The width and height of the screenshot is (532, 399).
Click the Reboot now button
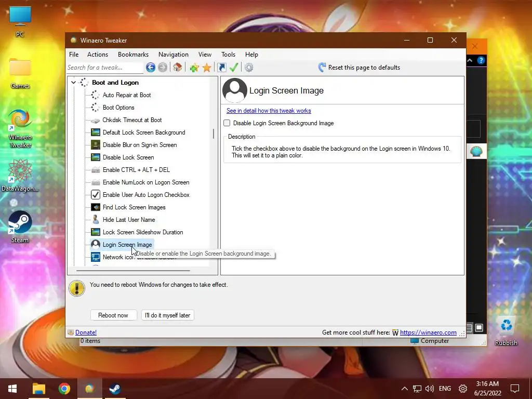point(113,315)
